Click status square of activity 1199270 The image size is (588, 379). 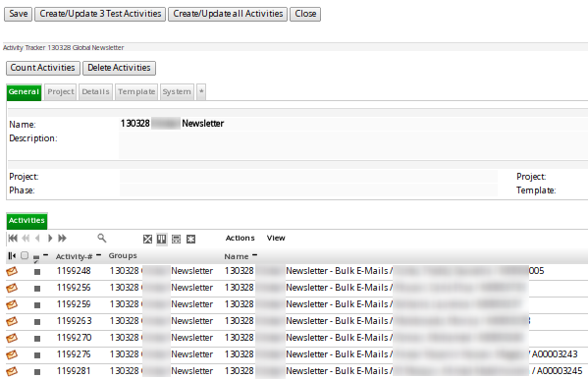pyautogui.click(x=37, y=339)
